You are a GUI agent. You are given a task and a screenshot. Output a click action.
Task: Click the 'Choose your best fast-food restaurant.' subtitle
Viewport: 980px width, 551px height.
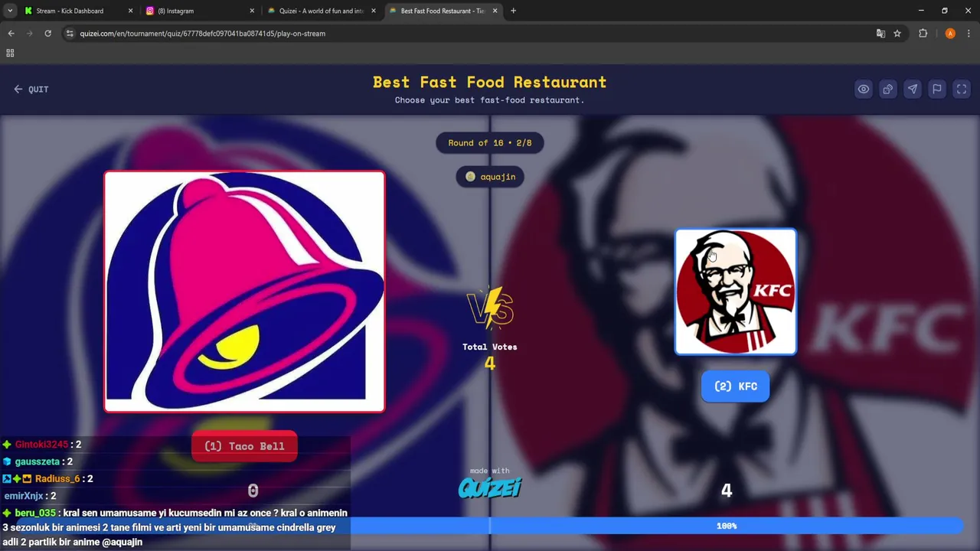(490, 100)
